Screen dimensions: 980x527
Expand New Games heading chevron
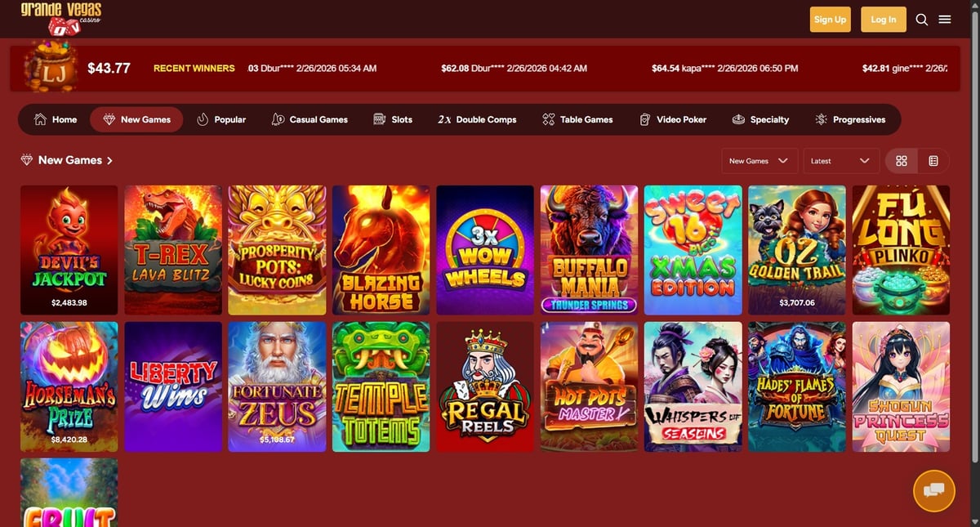coord(109,161)
